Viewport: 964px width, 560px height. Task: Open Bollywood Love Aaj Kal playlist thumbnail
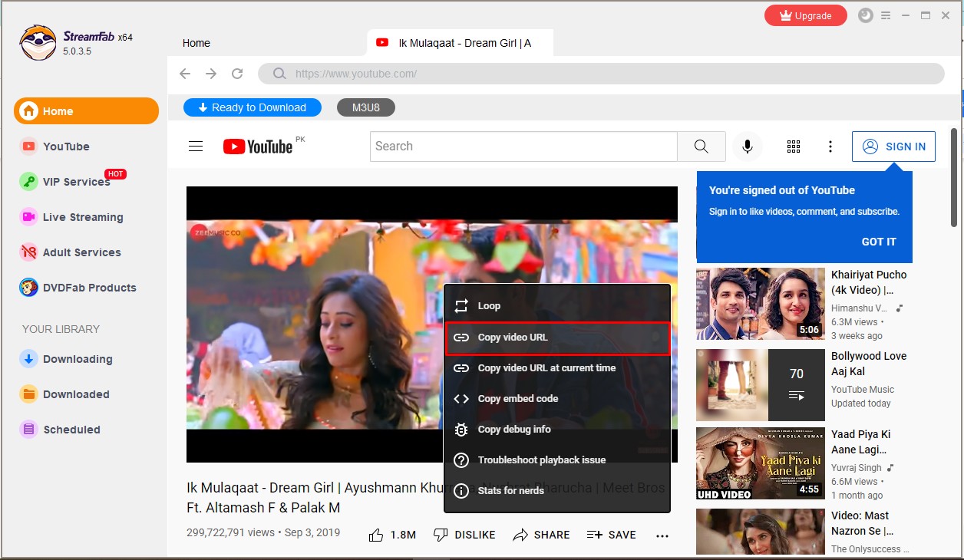tap(761, 385)
